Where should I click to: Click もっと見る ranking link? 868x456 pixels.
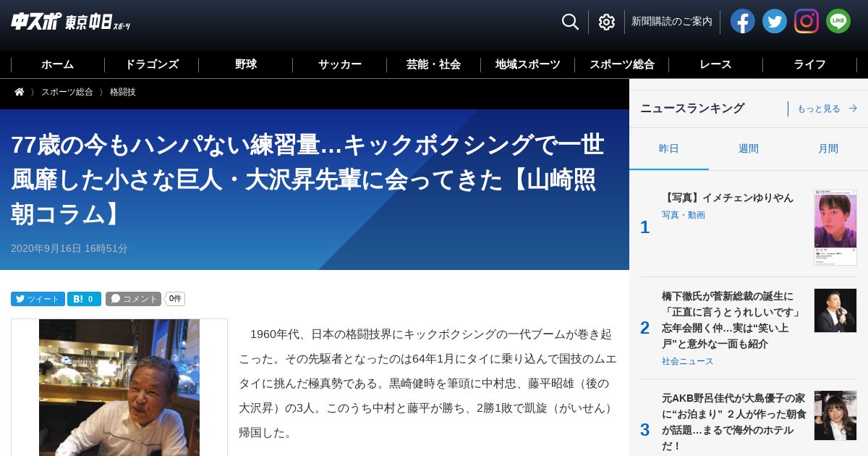click(827, 109)
